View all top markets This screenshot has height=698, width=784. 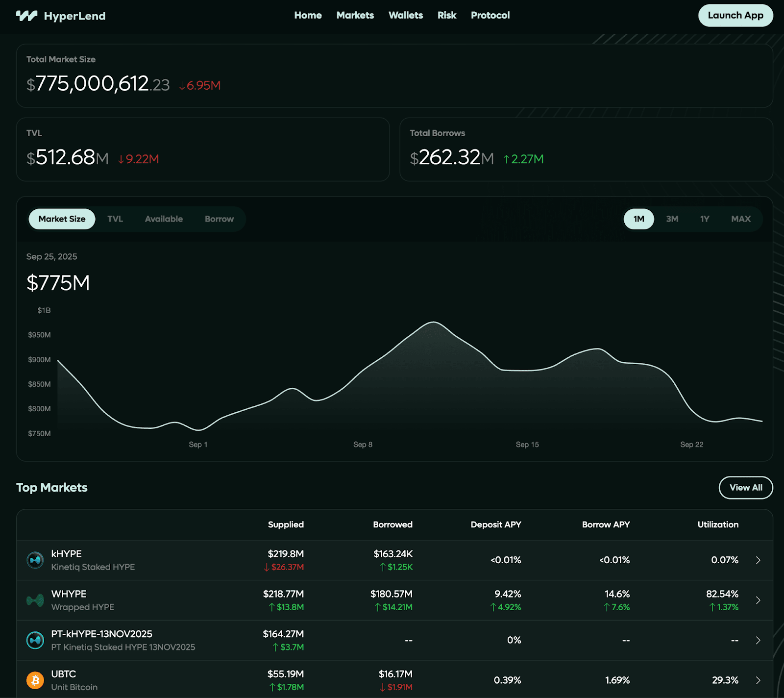pos(745,488)
